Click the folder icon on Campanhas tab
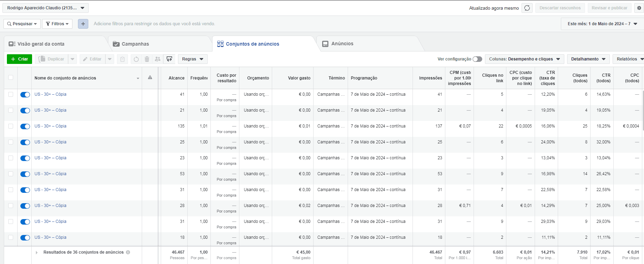 (x=116, y=44)
